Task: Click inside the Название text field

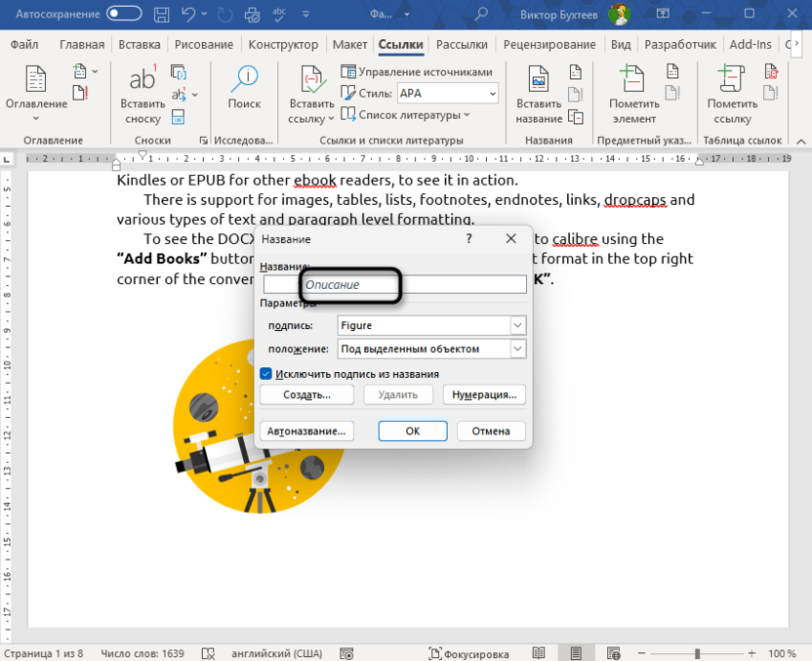Action: pyautogui.click(x=410, y=284)
